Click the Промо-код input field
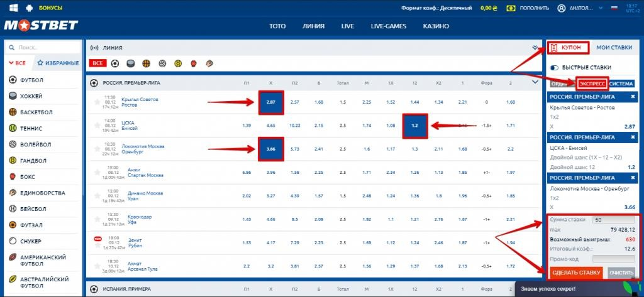Screen dimensions: 644x297 [x=614, y=259]
